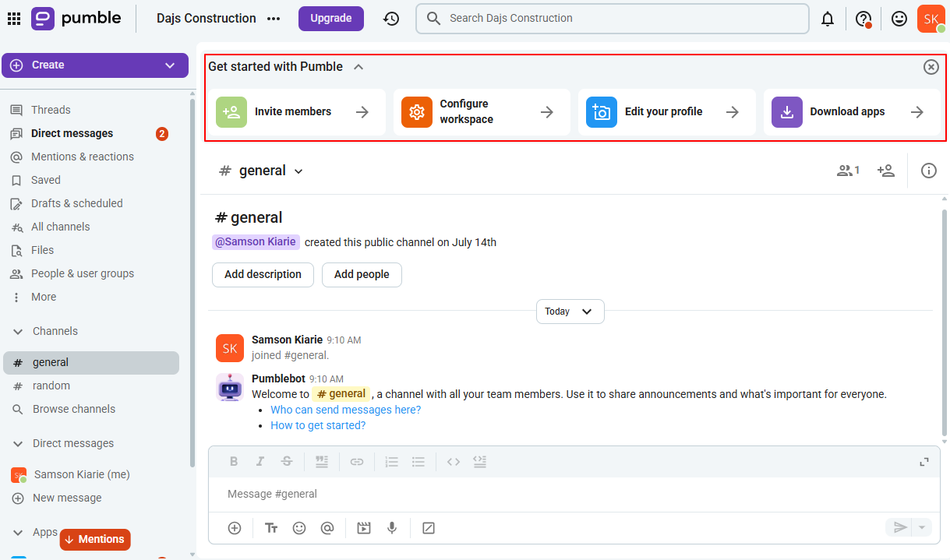Insert inline code in editor
The height and width of the screenshot is (560, 950).
pyautogui.click(x=454, y=462)
